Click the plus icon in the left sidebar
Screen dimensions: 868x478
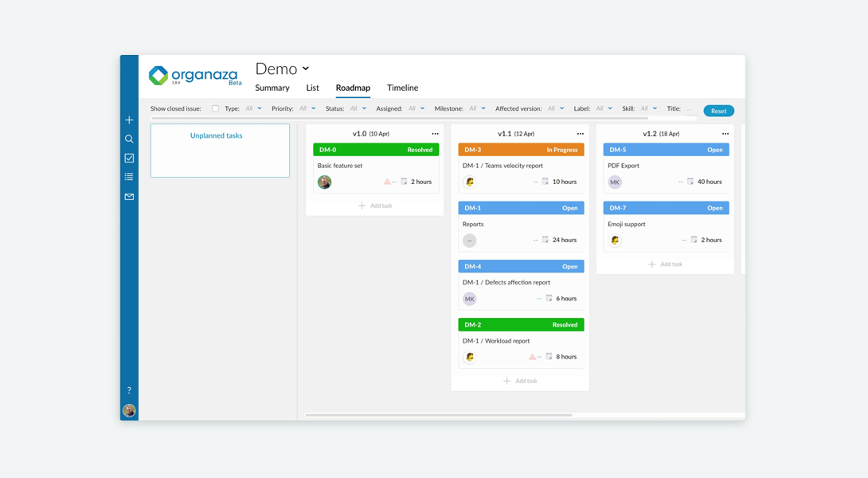[x=129, y=120]
